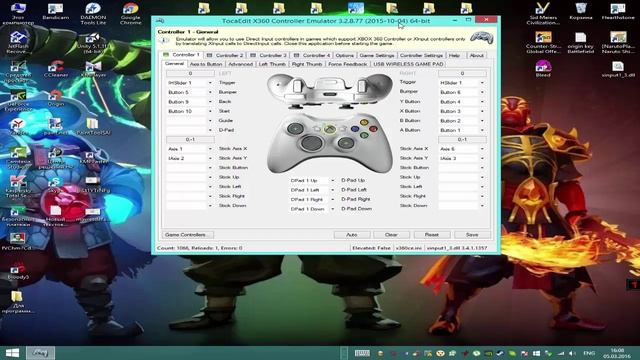Open the PaintToolSAI folder icon

(93, 127)
